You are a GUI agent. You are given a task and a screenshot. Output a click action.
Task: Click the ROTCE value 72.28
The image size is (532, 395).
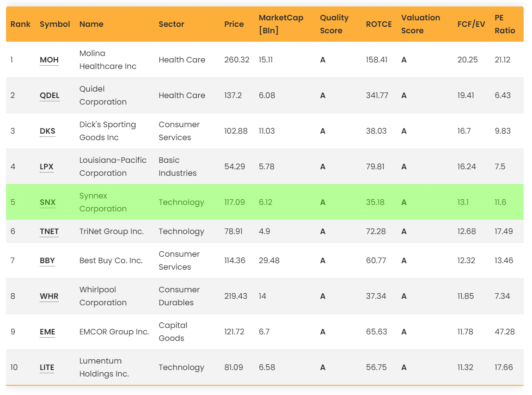[x=376, y=231]
